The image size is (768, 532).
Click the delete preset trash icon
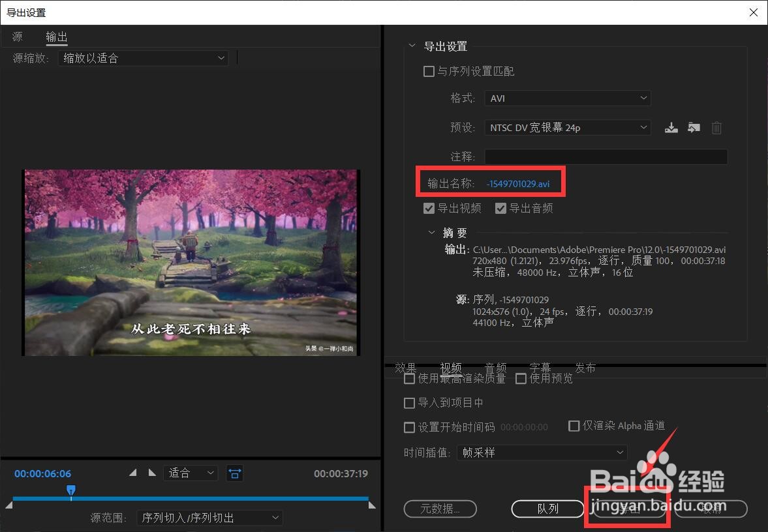point(716,128)
